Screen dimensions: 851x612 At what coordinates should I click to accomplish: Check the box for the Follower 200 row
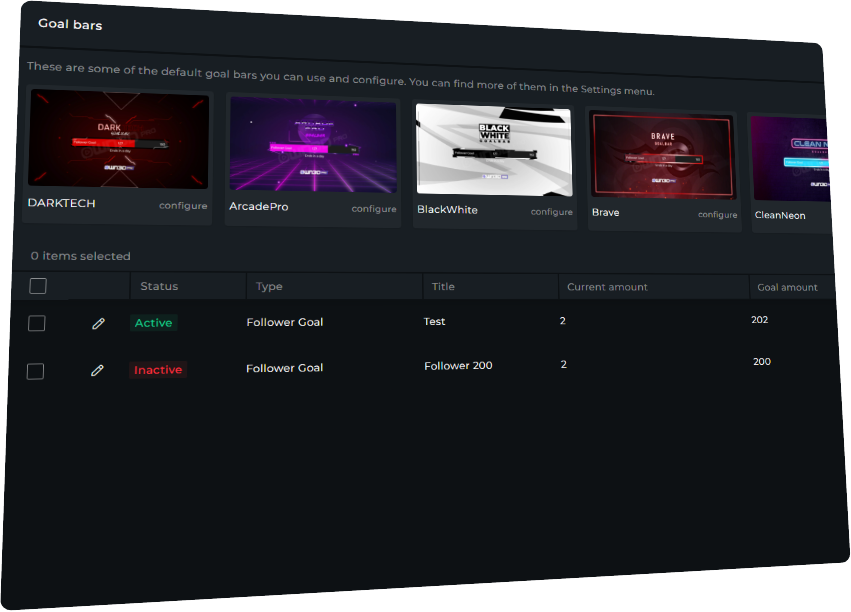pos(35,371)
